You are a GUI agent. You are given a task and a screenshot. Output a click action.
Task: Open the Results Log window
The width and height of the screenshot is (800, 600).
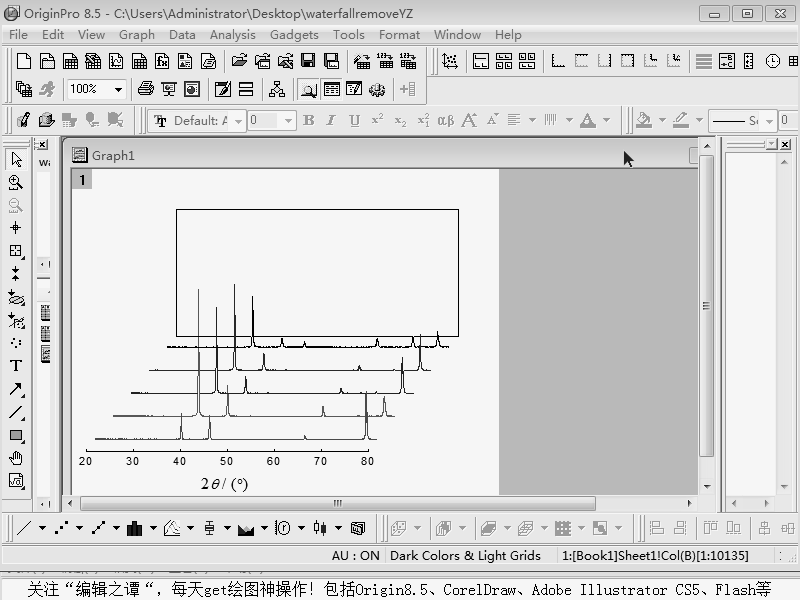[332, 89]
